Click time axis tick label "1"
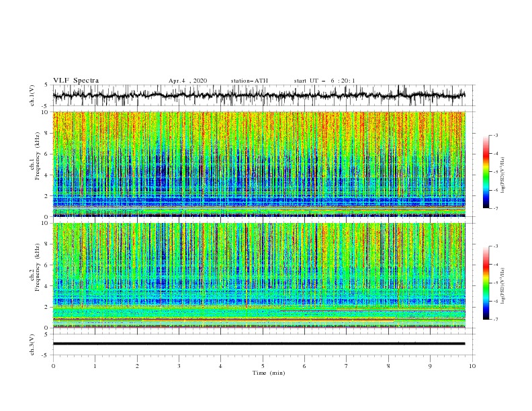The width and height of the screenshot is (532, 411). click(95, 366)
